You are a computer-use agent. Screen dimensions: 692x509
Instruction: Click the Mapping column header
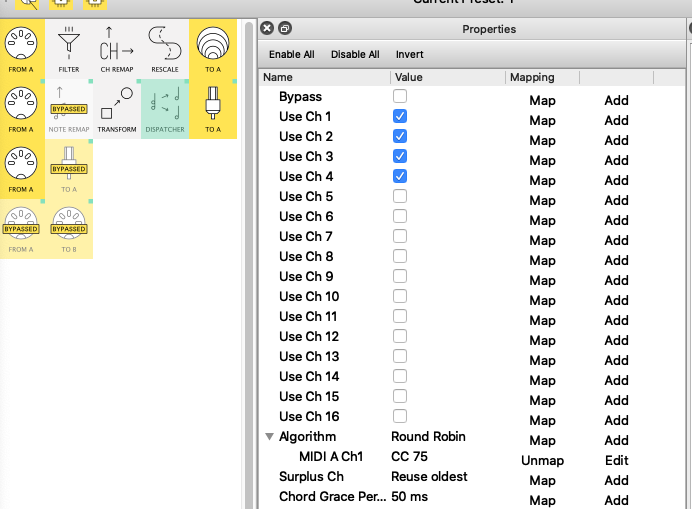(x=532, y=77)
